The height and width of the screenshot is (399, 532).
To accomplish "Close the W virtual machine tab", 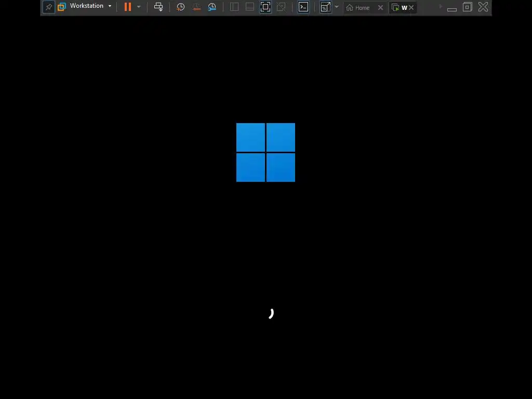I will tap(411, 7).
